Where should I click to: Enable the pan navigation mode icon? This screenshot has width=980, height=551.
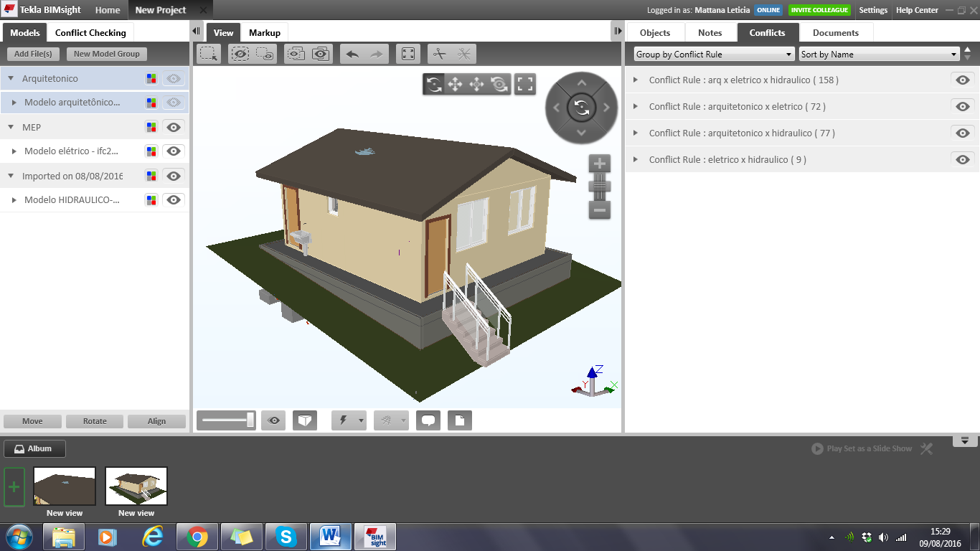[455, 84]
